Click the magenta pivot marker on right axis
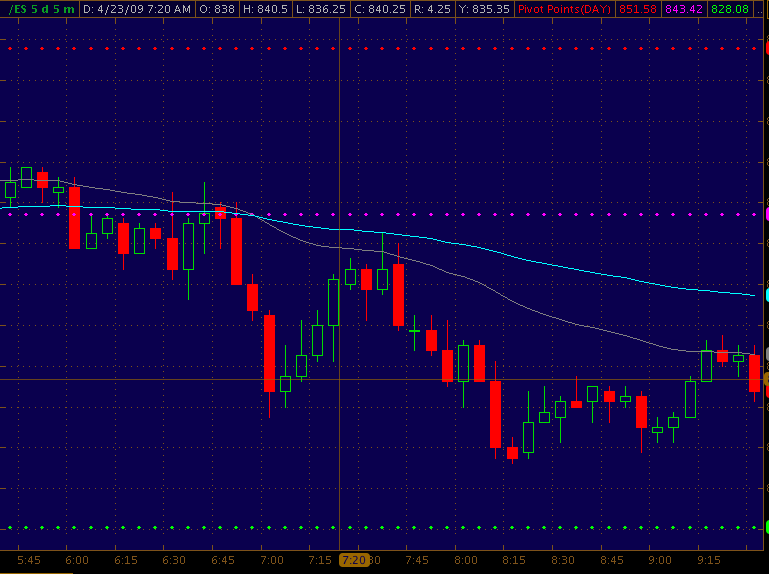The height and width of the screenshot is (574, 769). (765, 214)
